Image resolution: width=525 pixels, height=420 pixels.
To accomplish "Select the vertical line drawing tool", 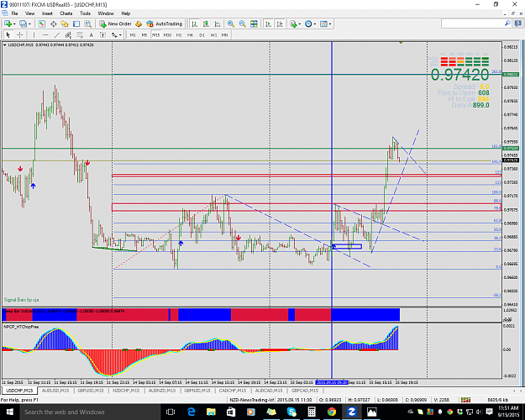I will (34, 34).
